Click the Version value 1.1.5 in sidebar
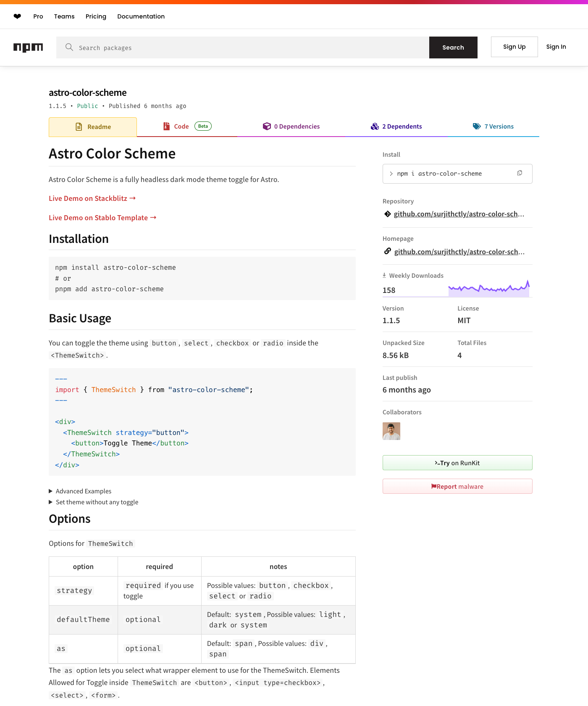The height and width of the screenshot is (706, 588). pyautogui.click(x=391, y=320)
